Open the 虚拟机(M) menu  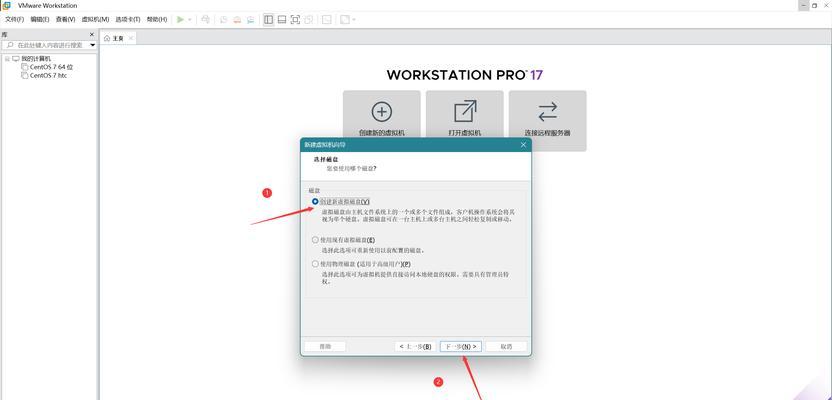[95, 20]
